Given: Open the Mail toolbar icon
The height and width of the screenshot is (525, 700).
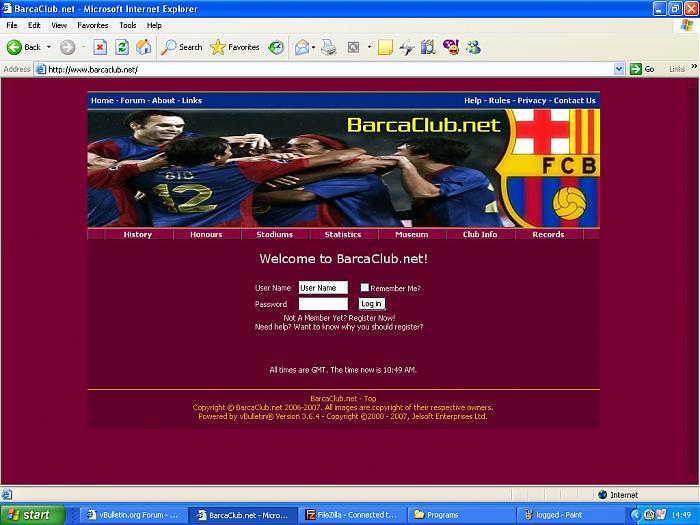Looking at the screenshot, I should click(x=301, y=47).
